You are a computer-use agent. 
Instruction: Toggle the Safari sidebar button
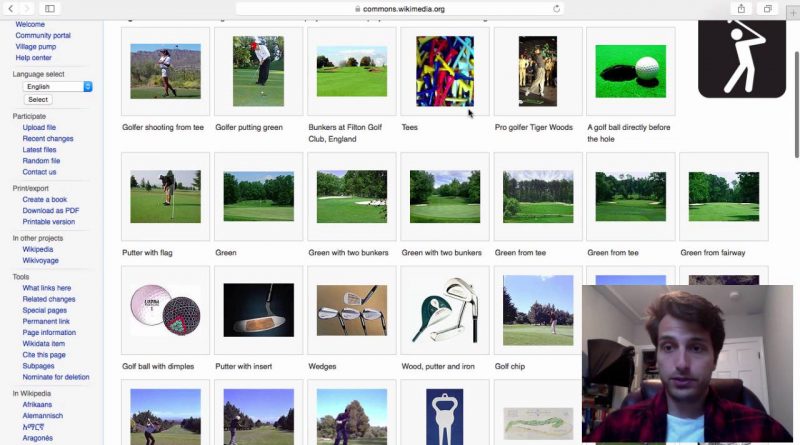click(50, 8)
